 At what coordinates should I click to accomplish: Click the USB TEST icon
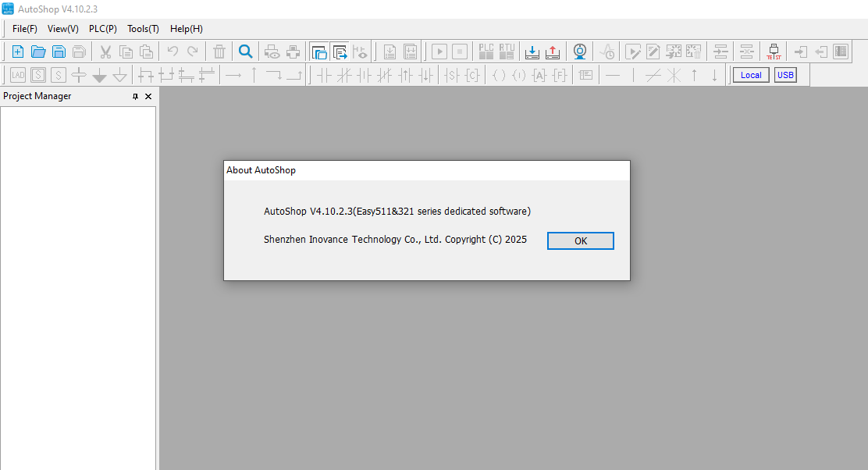pyautogui.click(x=774, y=52)
